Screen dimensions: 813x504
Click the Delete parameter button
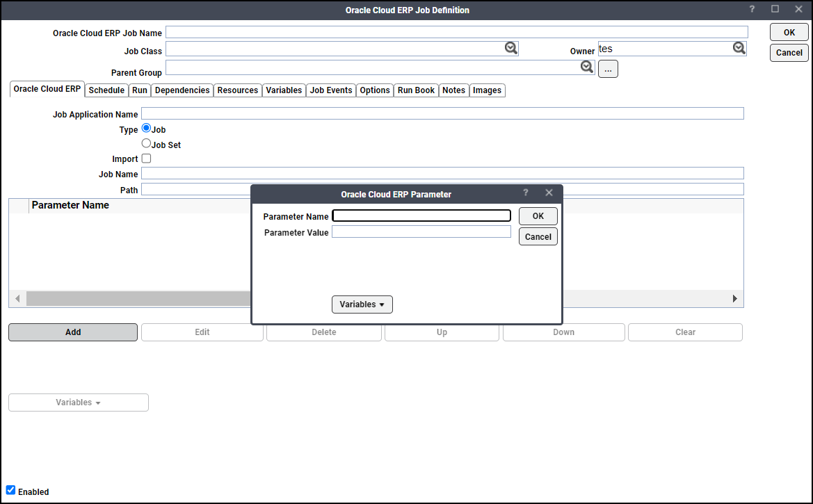324,332
